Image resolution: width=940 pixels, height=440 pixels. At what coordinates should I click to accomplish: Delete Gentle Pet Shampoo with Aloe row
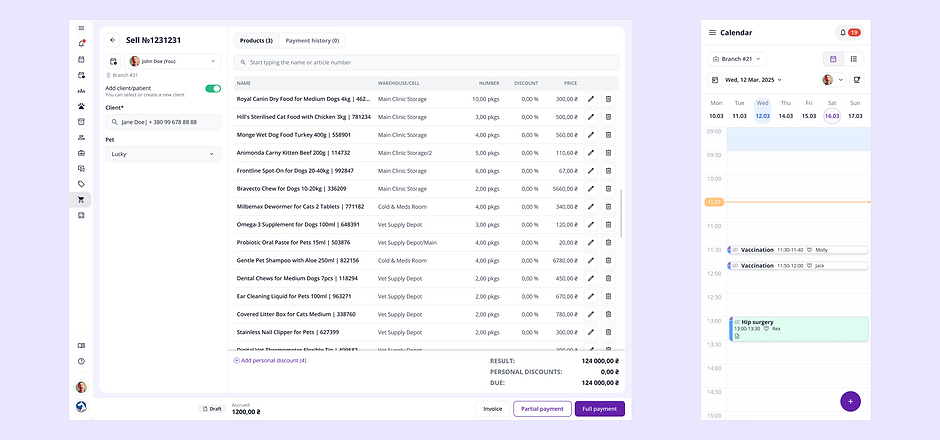point(608,261)
